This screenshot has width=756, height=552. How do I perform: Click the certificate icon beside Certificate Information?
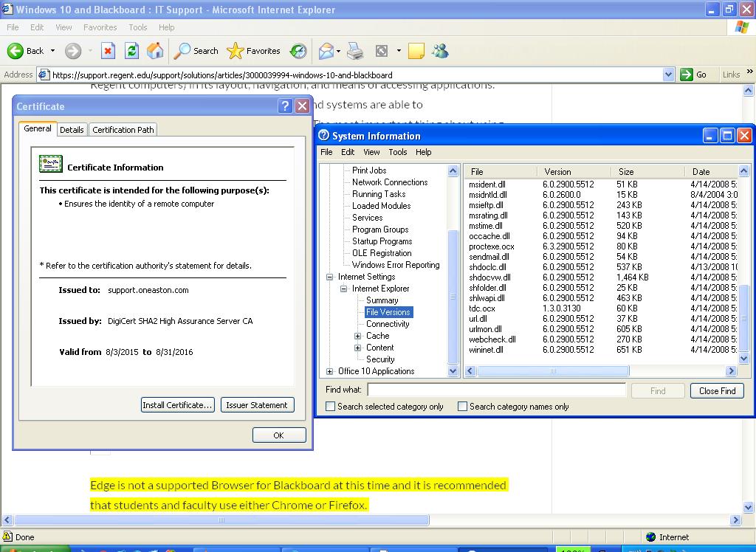tap(51, 165)
